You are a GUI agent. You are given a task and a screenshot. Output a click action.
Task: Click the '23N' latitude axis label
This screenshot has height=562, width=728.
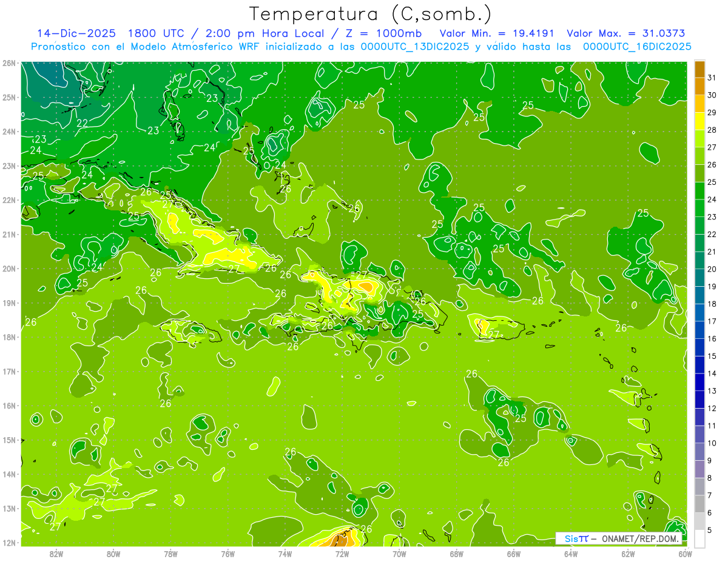(x=8, y=166)
